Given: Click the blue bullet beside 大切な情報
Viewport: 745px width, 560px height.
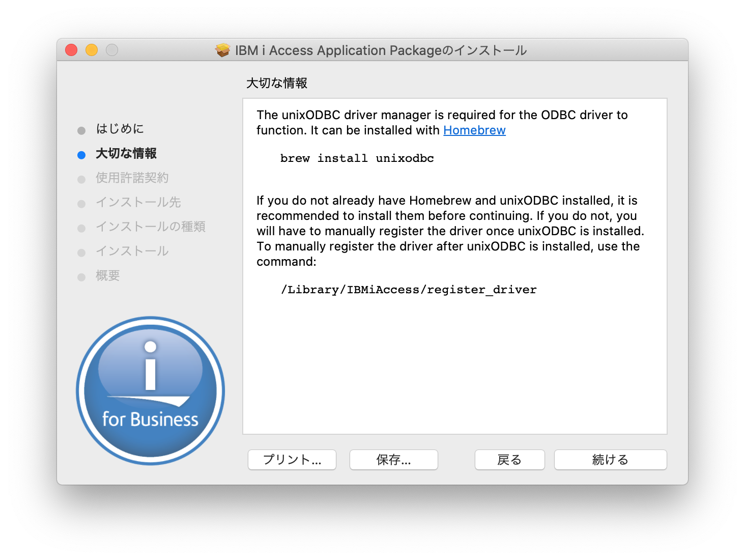Looking at the screenshot, I should point(81,155).
